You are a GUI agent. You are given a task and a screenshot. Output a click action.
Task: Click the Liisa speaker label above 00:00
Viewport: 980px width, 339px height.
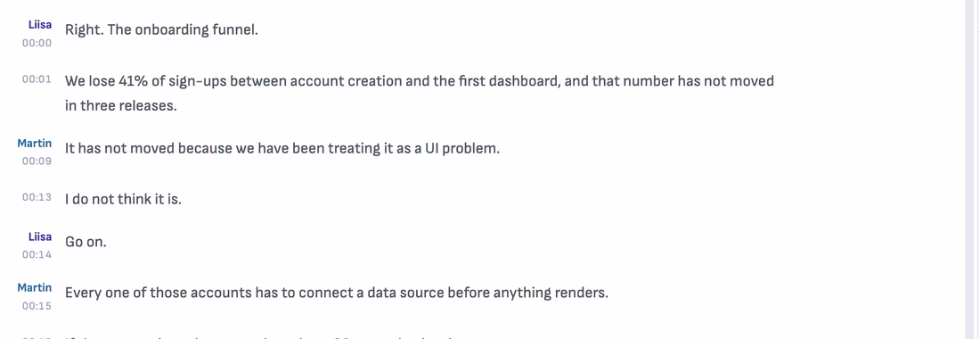[x=40, y=25]
